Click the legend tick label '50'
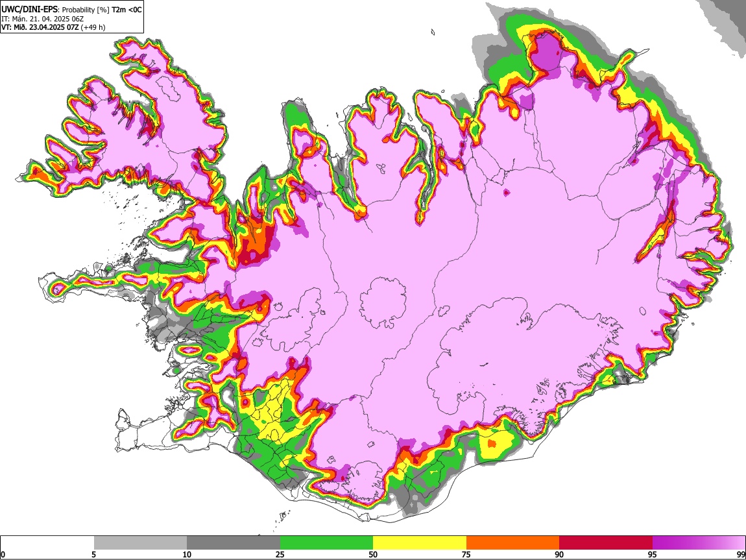The image size is (746, 560). pos(373,555)
